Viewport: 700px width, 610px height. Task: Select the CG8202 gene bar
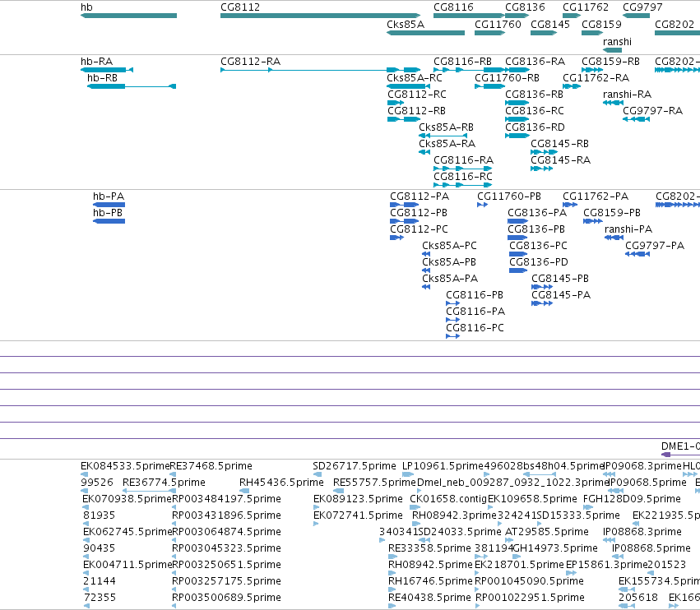click(x=677, y=33)
